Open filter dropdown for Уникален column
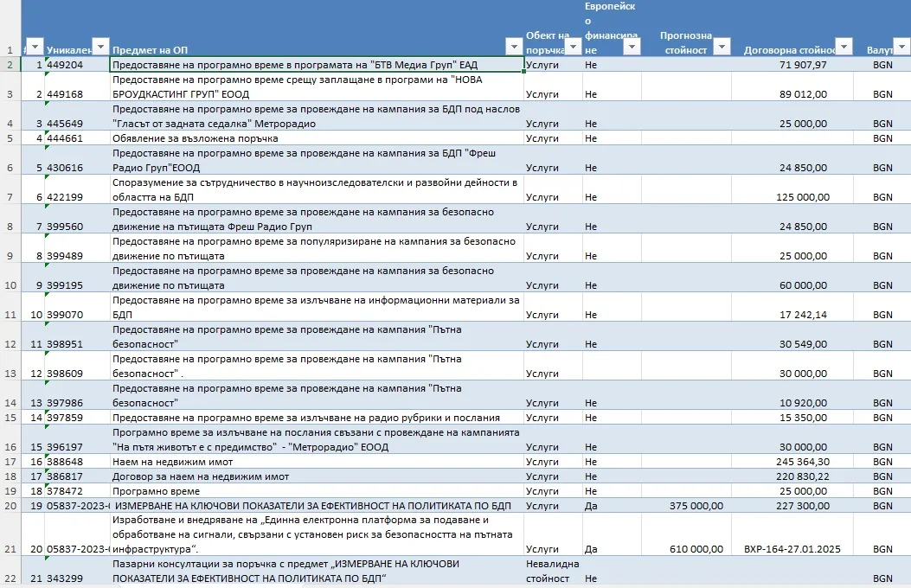 click(x=100, y=46)
